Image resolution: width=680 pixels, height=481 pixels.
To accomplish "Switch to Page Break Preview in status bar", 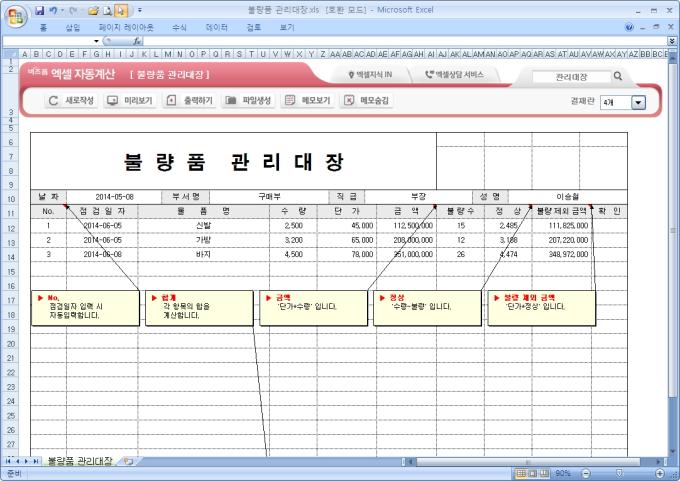I will pos(544,473).
